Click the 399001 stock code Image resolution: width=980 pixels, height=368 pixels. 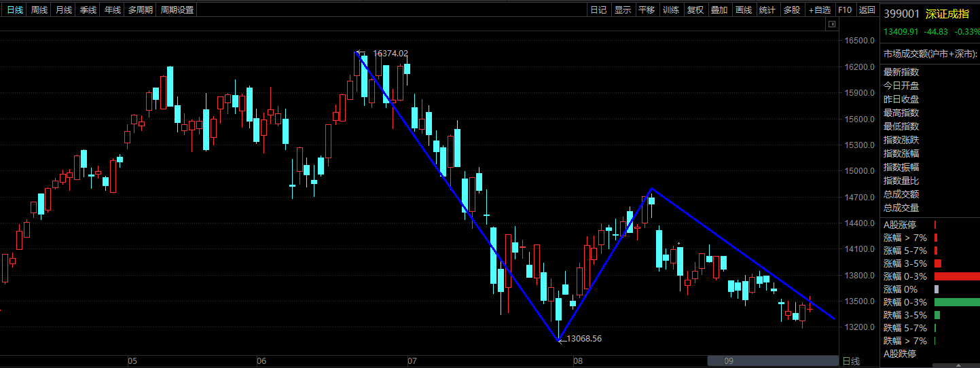[902, 14]
